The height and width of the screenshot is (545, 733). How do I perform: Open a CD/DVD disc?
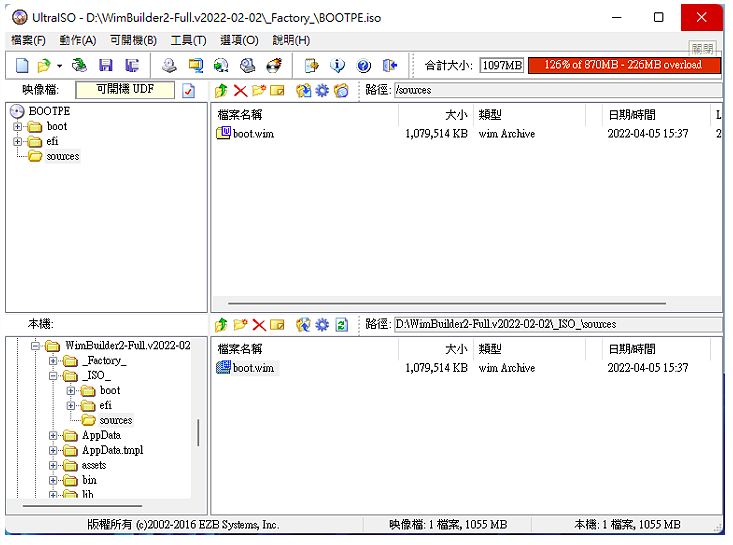click(x=79, y=65)
